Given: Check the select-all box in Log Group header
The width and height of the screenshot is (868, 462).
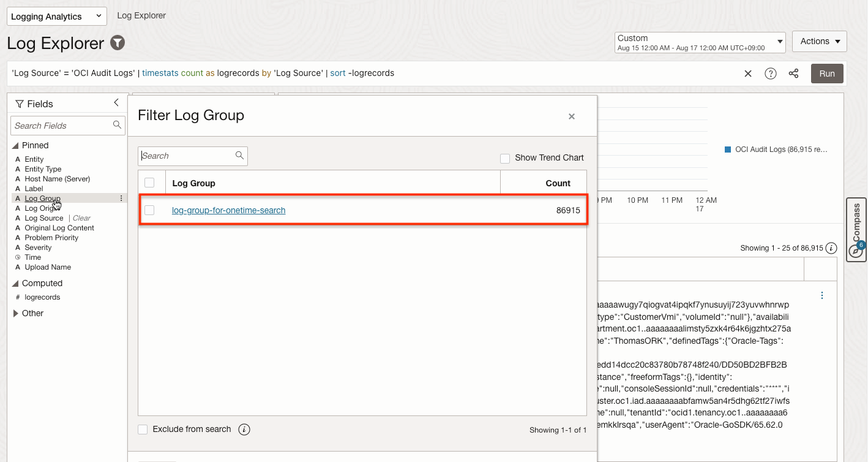Looking at the screenshot, I should (x=149, y=183).
